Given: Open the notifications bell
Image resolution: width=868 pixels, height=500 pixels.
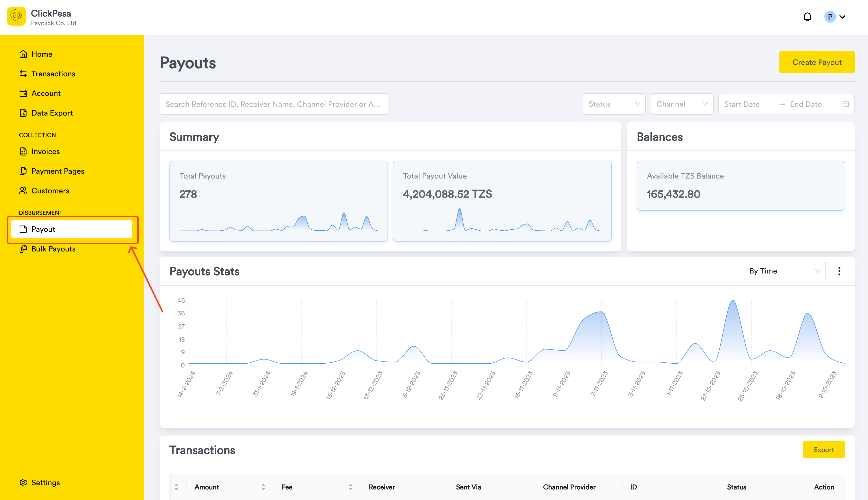Looking at the screenshot, I should 807,17.
